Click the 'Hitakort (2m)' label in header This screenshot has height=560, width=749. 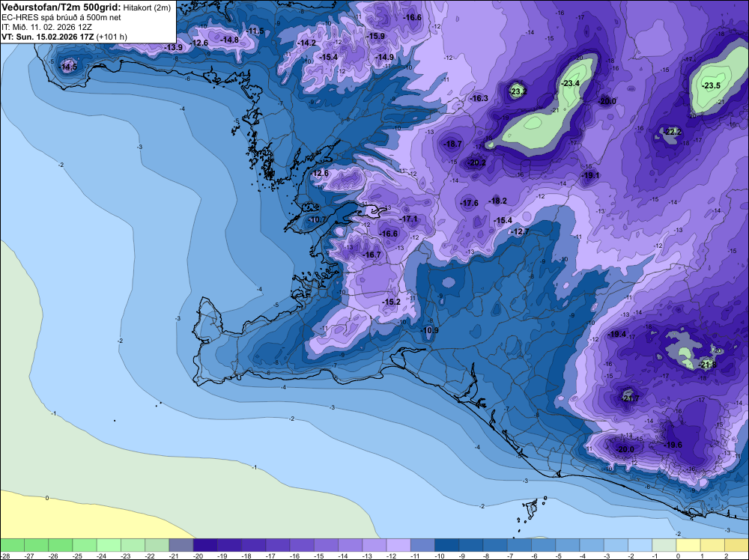(147, 7)
